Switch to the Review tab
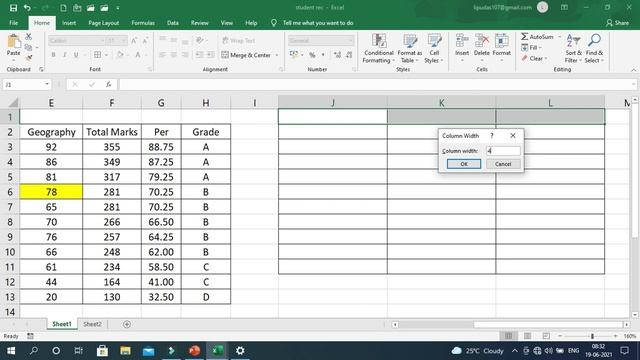Screen dimensions: 640x360 [x=200, y=23]
